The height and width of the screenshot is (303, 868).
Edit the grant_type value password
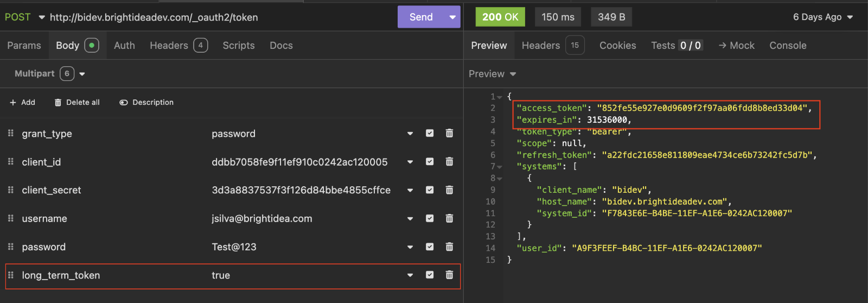click(233, 134)
